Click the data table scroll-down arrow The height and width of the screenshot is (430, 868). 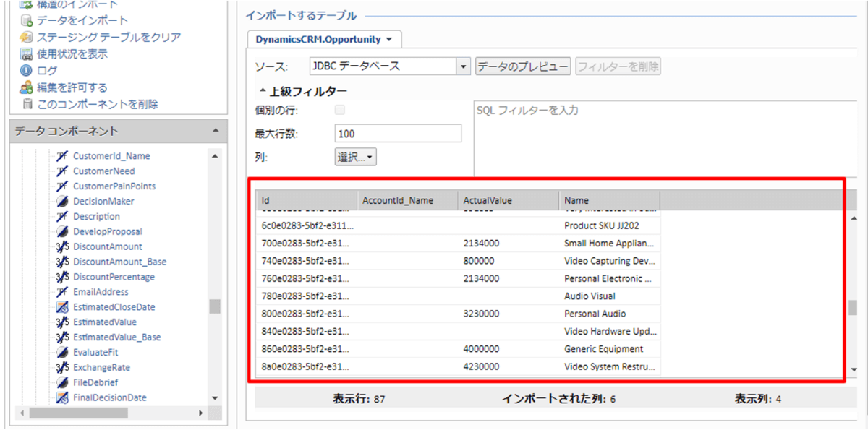[853, 369]
